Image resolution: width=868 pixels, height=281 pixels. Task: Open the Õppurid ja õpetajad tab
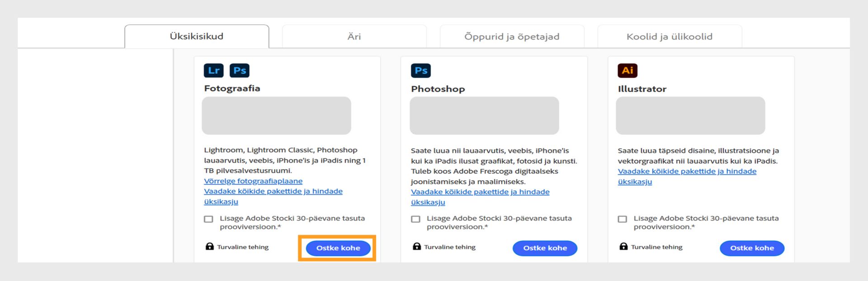(x=512, y=37)
